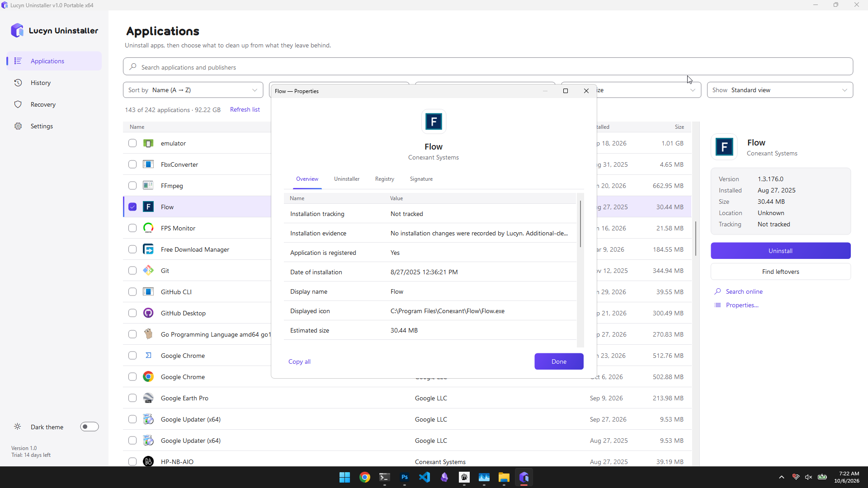This screenshot has height=488, width=868.
Task: Check the FbxConverter checkbox
Action: click(132, 164)
